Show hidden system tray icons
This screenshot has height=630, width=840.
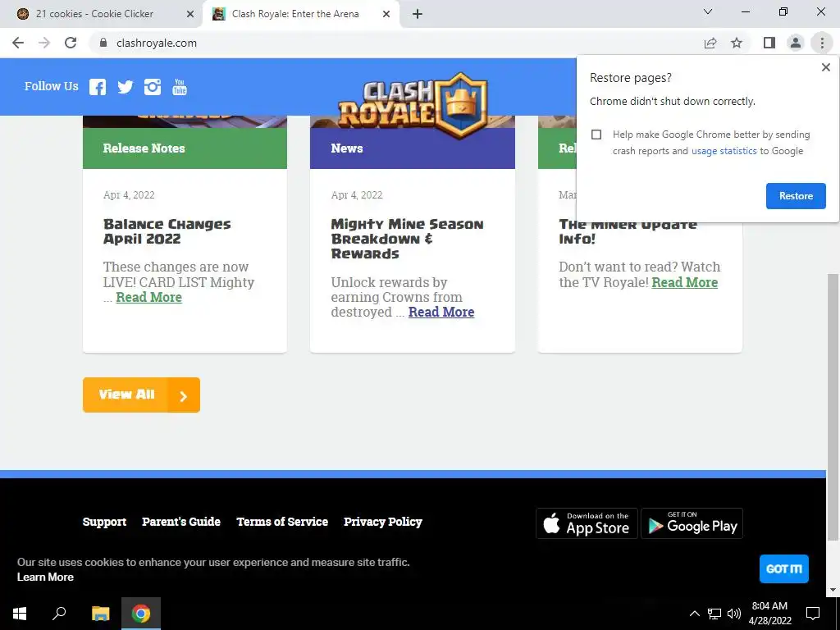pos(694,614)
